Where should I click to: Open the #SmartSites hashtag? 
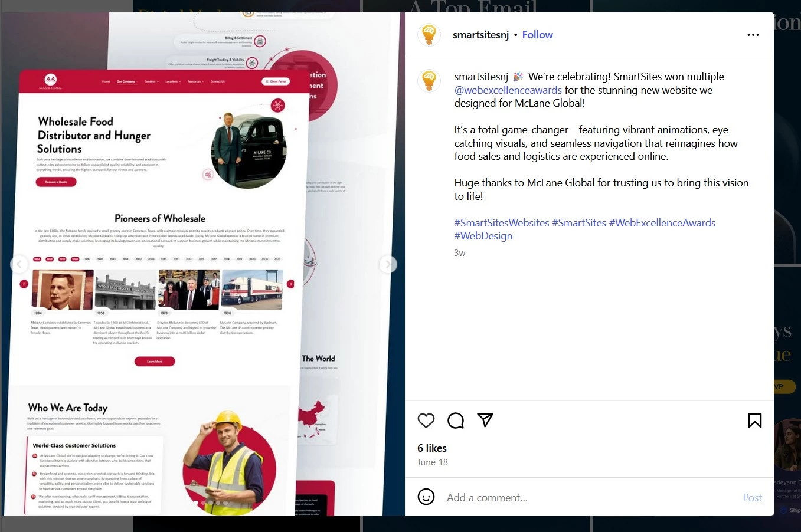pyautogui.click(x=579, y=223)
